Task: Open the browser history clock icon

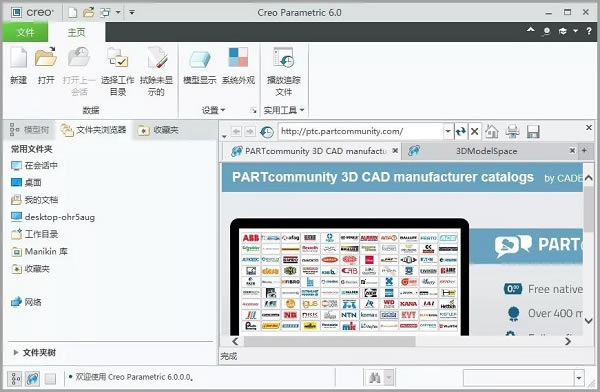Action: tap(267, 132)
